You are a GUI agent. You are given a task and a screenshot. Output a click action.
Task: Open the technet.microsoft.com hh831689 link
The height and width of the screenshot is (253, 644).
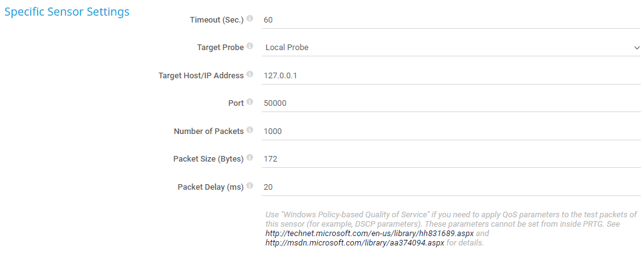coord(370,233)
